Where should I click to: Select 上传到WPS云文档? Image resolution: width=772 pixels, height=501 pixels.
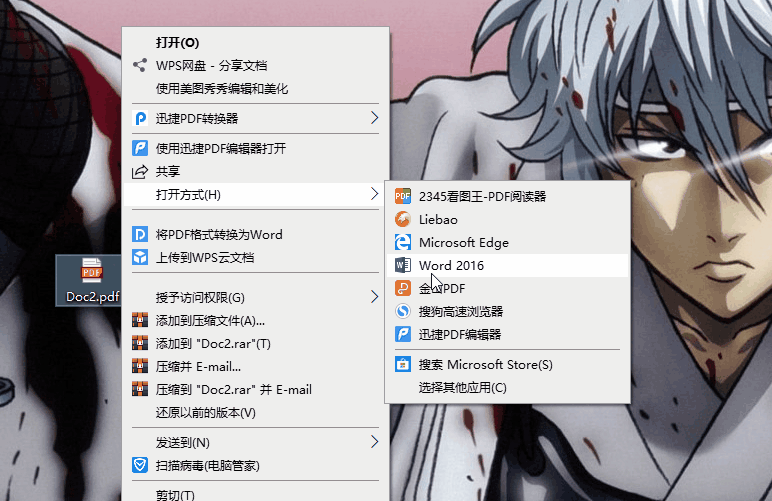click(255, 257)
